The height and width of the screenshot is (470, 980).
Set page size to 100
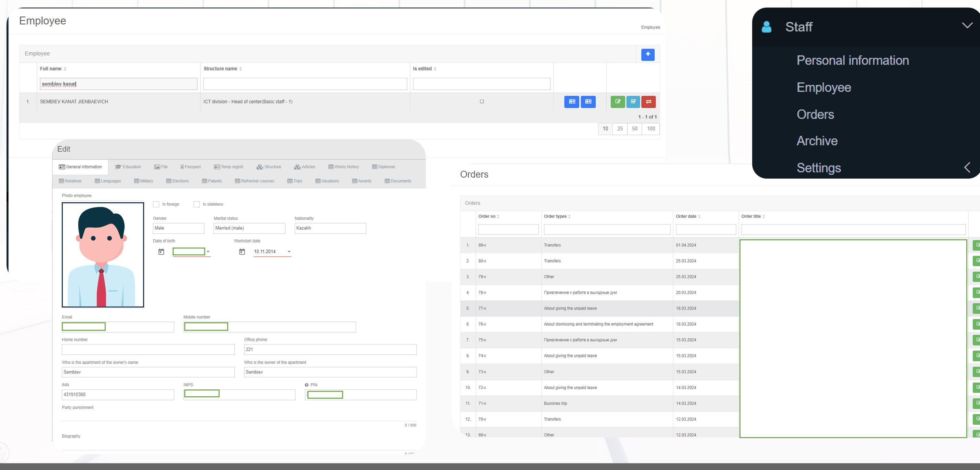651,129
